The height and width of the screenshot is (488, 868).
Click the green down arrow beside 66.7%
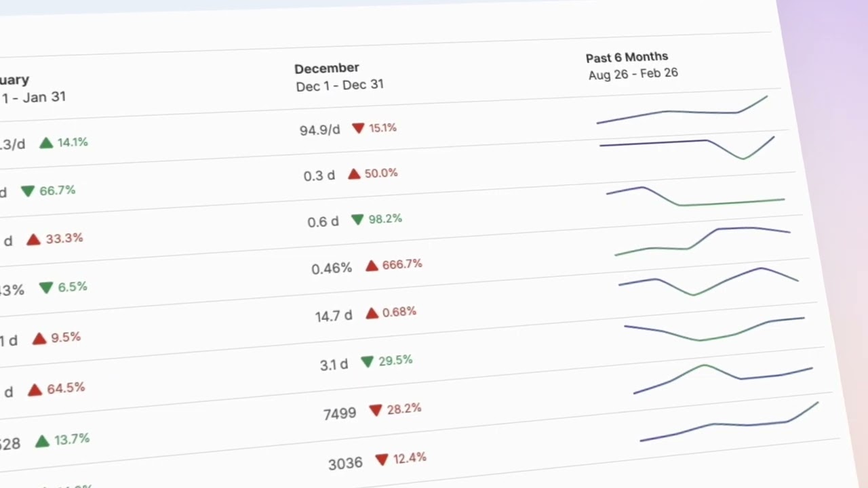[x=28, y=191]
